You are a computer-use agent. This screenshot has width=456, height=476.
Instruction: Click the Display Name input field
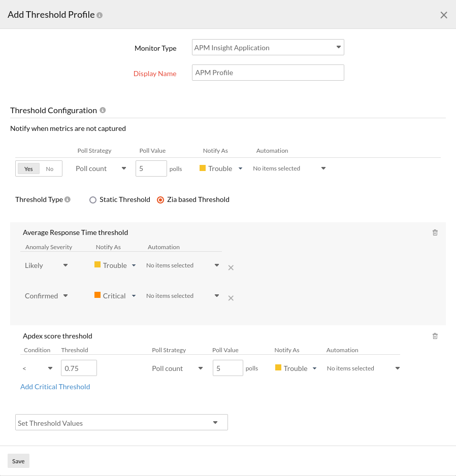click(268, 73)
